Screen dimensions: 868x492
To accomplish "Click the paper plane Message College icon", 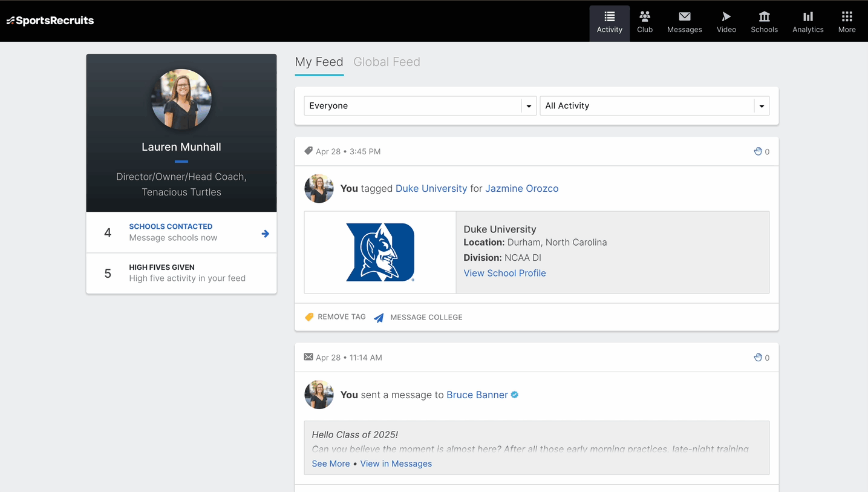I will pyautogui.click(x=379, y=317).
